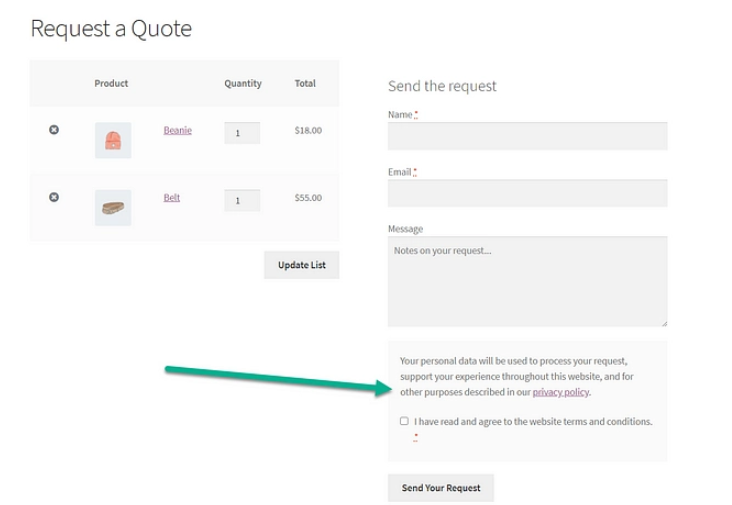This screenshot has width=732, height=505.
Task: Click into the Name input field
Action: coord(527,137)
